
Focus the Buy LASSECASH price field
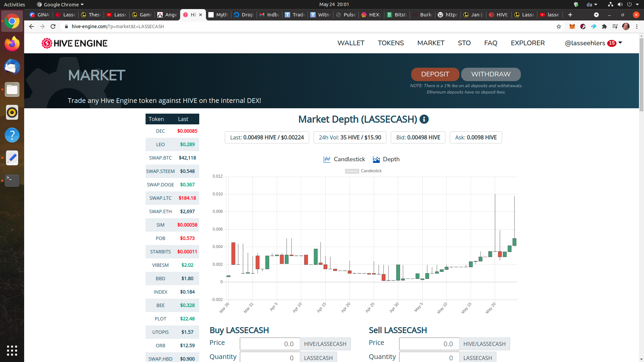[270, 344]
